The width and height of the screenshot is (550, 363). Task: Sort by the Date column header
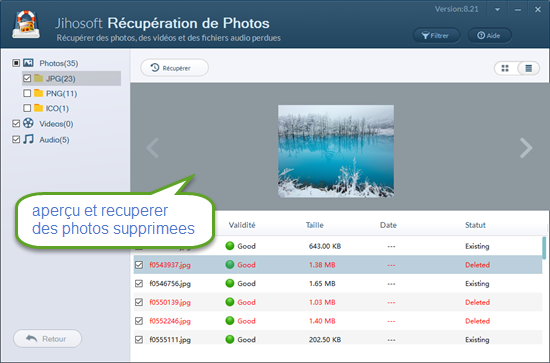(388, 225)
